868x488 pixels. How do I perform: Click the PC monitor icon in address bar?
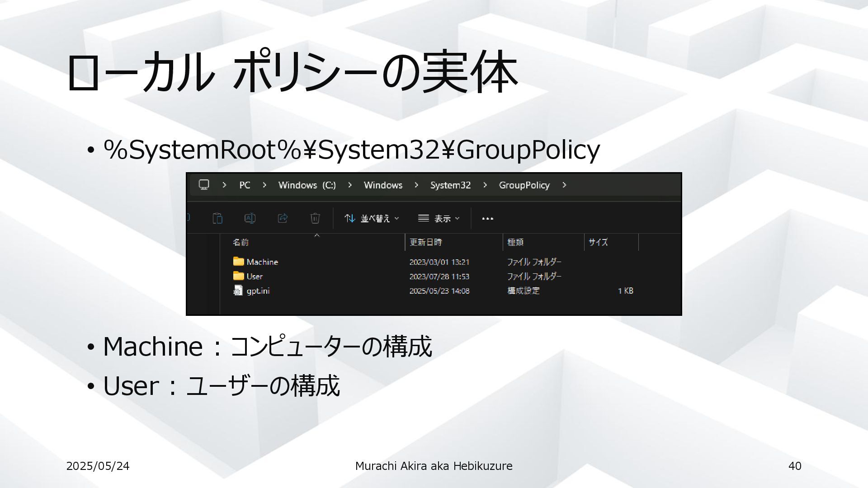tap(204, 185)
